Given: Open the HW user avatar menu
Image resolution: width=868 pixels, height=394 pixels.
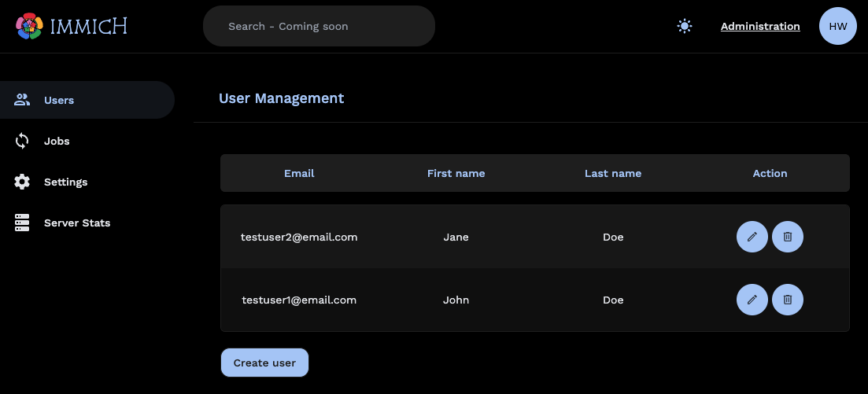Looking at the screenshot, I should pos(837,26).
